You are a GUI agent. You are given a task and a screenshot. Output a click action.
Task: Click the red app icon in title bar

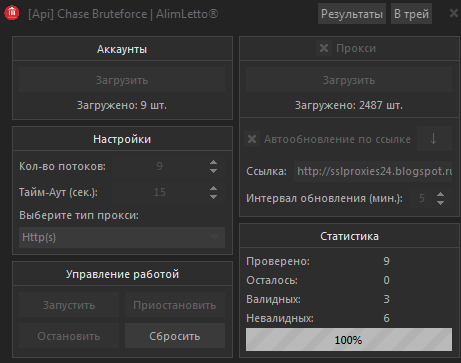click(x=12, y=13)
